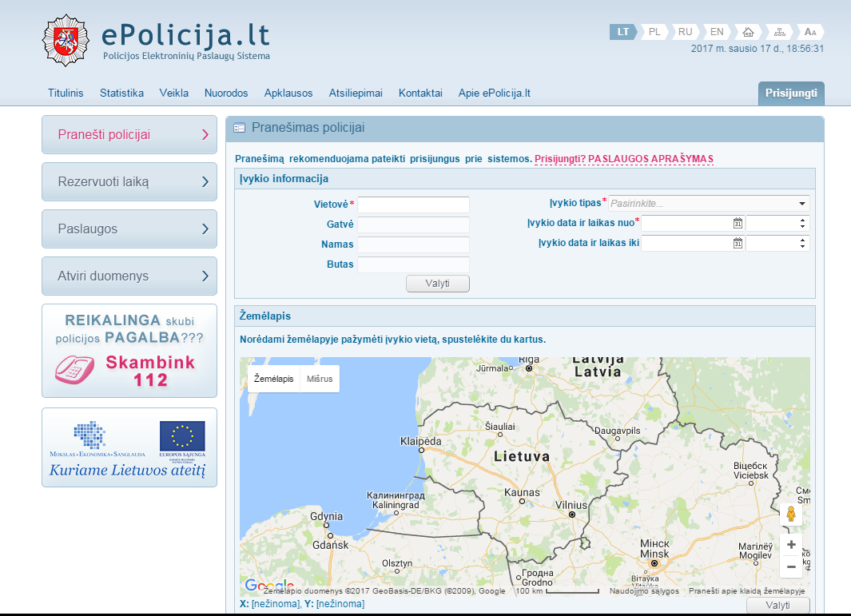Switch language to PL
851x616 pixels.
(654, 32)
